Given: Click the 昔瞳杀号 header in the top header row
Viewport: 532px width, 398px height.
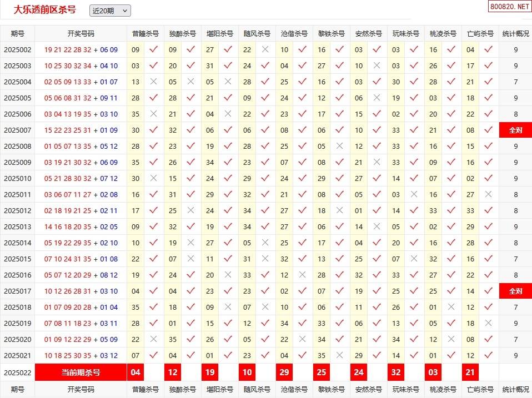Looking at the screenshot, I should pyautogui.click(x=145, y=33).
